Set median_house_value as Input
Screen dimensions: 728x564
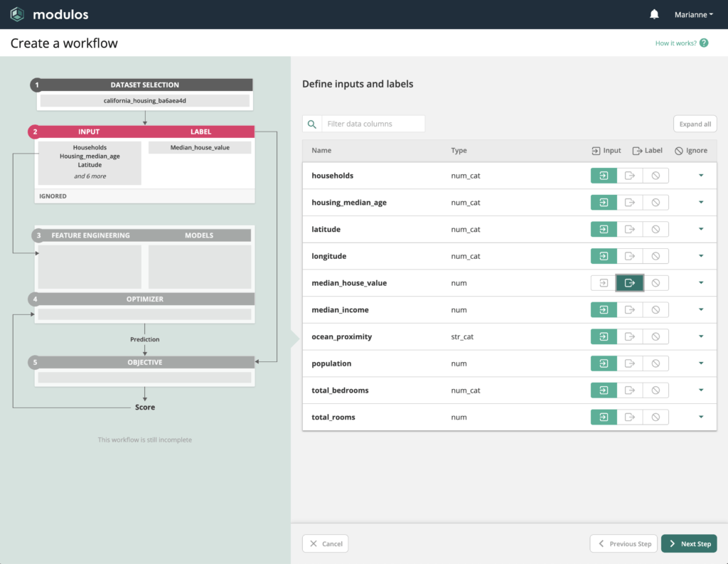(x=604, y=283)
